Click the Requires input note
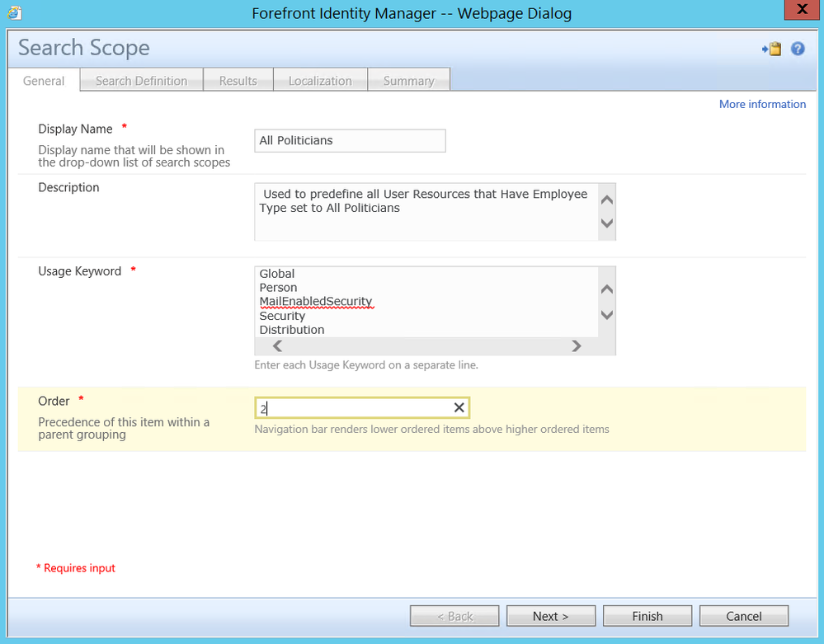Viewport: 824px width, 644px height. coord(76,568)
